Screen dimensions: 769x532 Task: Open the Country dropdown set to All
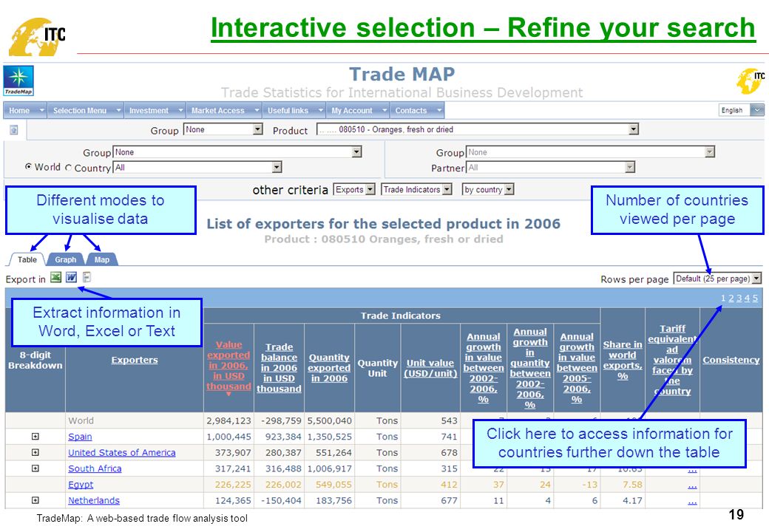197,168
